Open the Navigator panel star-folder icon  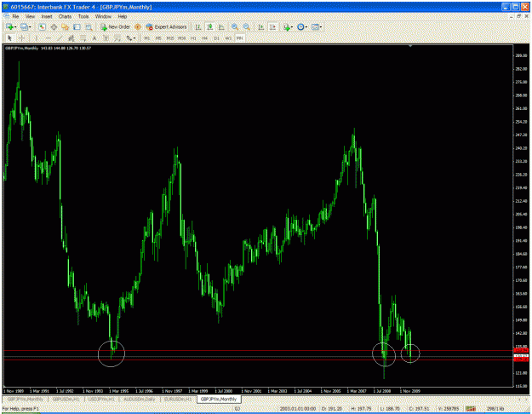click(x=66, y=26)
